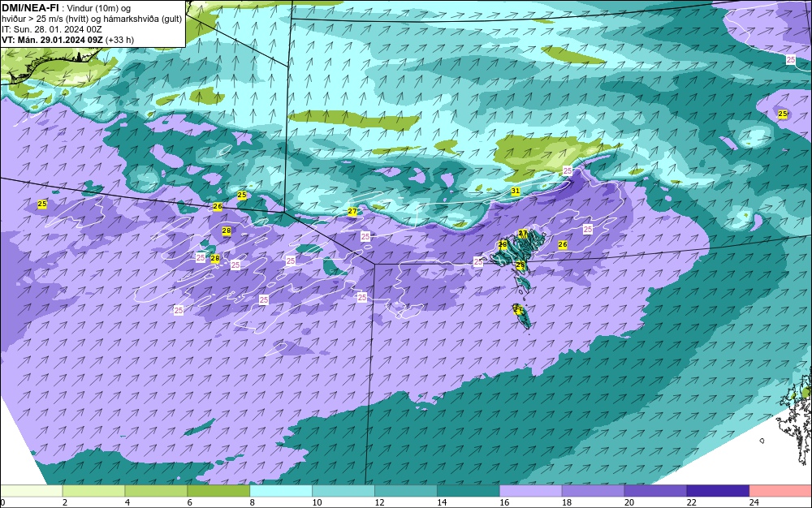Click the legend tick label "20"
Image resolution: width=812 pixels, height=508 pixels.
[629, 502]
